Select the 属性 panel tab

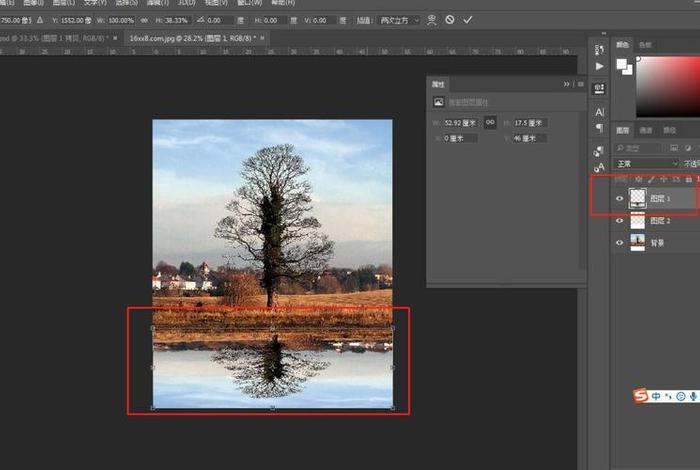[438, 84]
